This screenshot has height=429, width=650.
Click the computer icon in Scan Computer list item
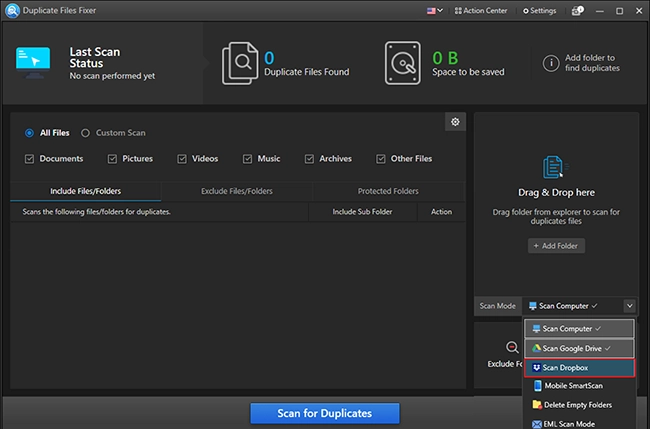(x=536, y=329)
